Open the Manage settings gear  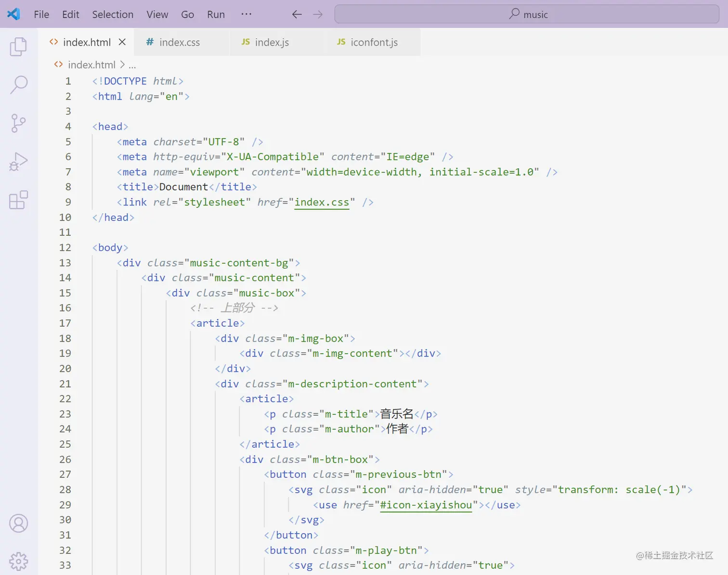[x=18, y=561]
